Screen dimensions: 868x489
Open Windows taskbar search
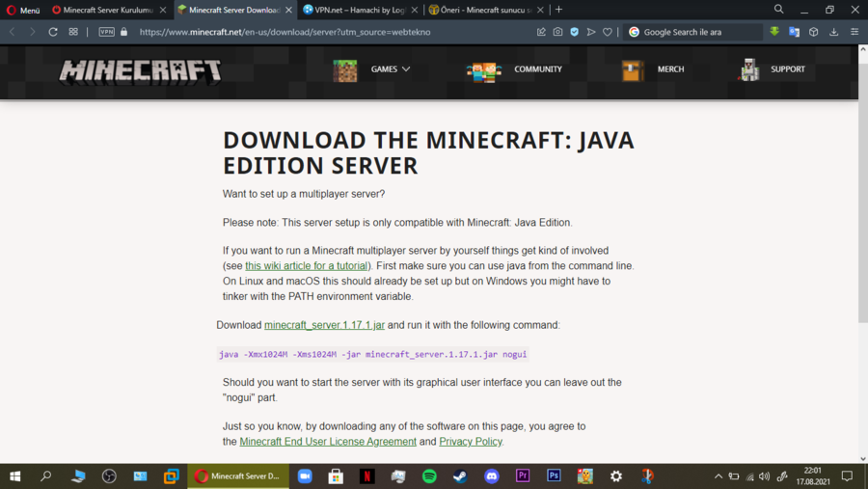(x=46, y=476)
